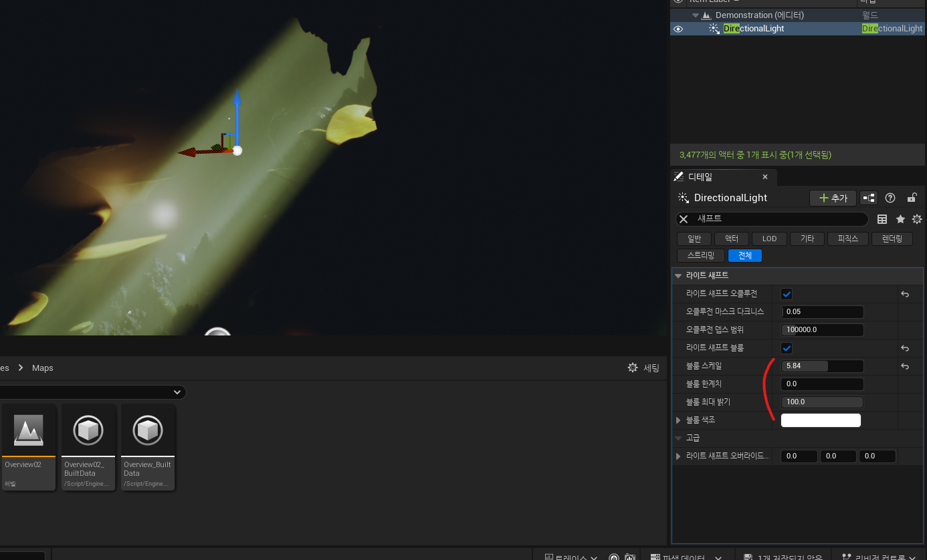Expand 라이트 섀프트 오버라이드 vector property
927x560 pixels.
678,456
